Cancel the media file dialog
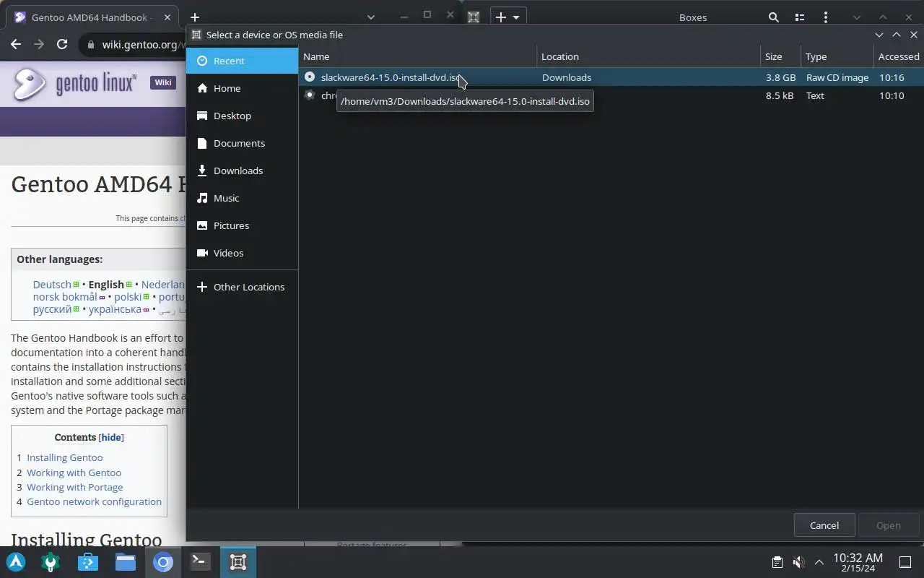The width and height of the screenshot is (924, 578). point(824,525)
